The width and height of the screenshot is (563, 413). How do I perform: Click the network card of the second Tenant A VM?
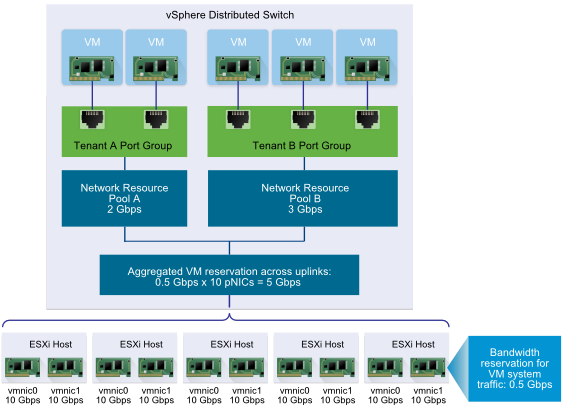[x=156, y=68]
